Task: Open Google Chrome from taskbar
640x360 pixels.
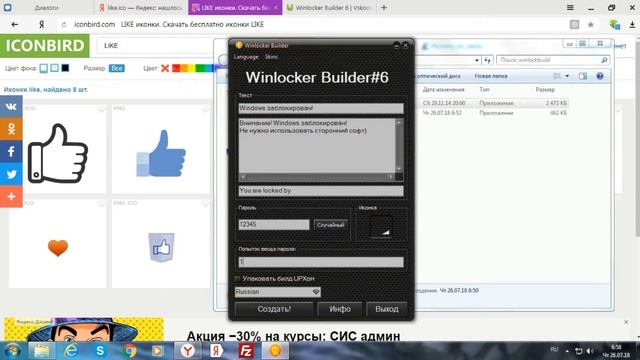Action: tap(130, 351)
